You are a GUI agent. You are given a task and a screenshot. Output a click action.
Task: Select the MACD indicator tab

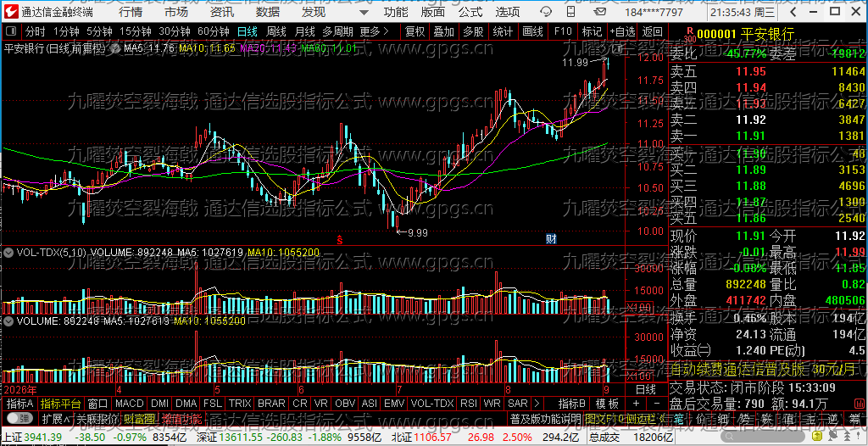130,403
